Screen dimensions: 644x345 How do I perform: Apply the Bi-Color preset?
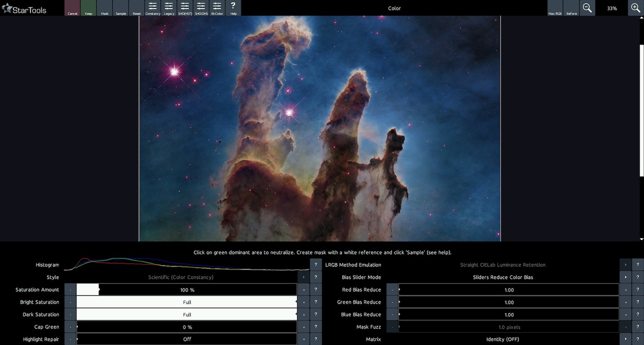pos(217,8)
